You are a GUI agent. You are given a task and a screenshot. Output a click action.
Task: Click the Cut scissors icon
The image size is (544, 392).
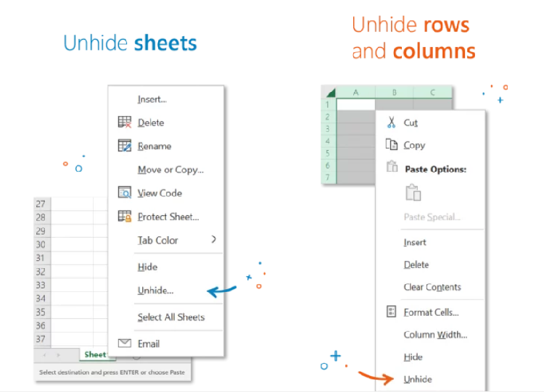click(x=392, y=122)
